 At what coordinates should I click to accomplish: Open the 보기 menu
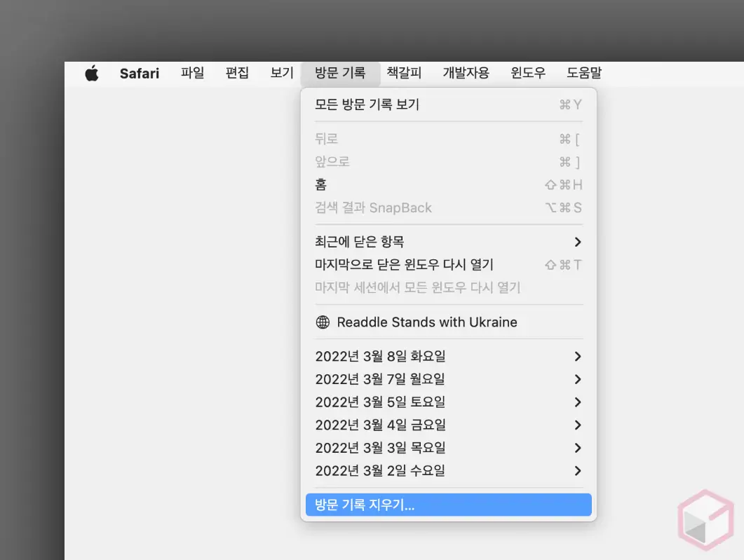click(282, 73)
